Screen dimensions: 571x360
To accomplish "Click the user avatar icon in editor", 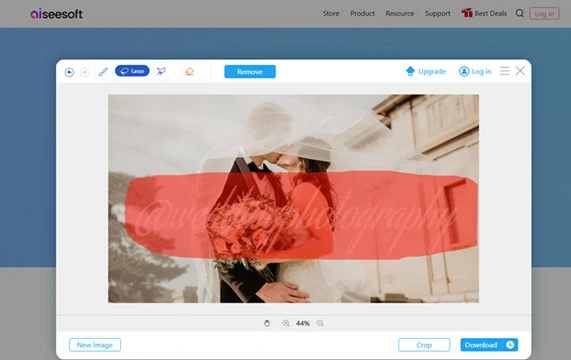I will point(464,71).
